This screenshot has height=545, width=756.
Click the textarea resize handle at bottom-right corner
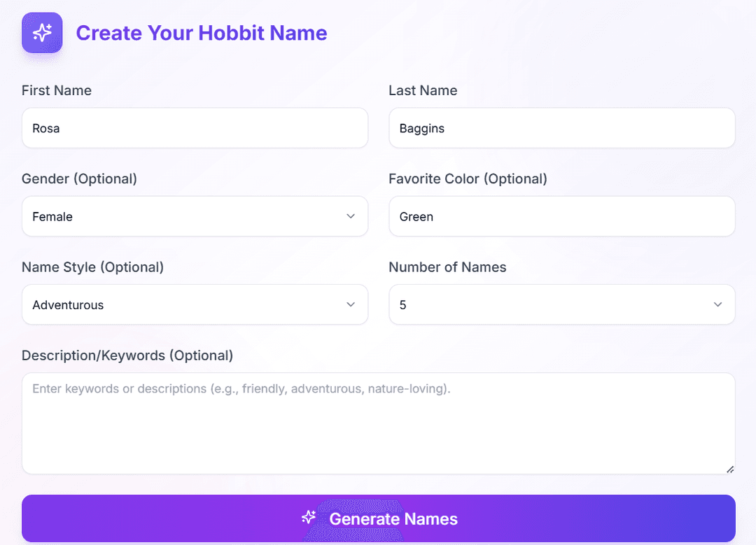pyautogui.click(x=731, y=470)
